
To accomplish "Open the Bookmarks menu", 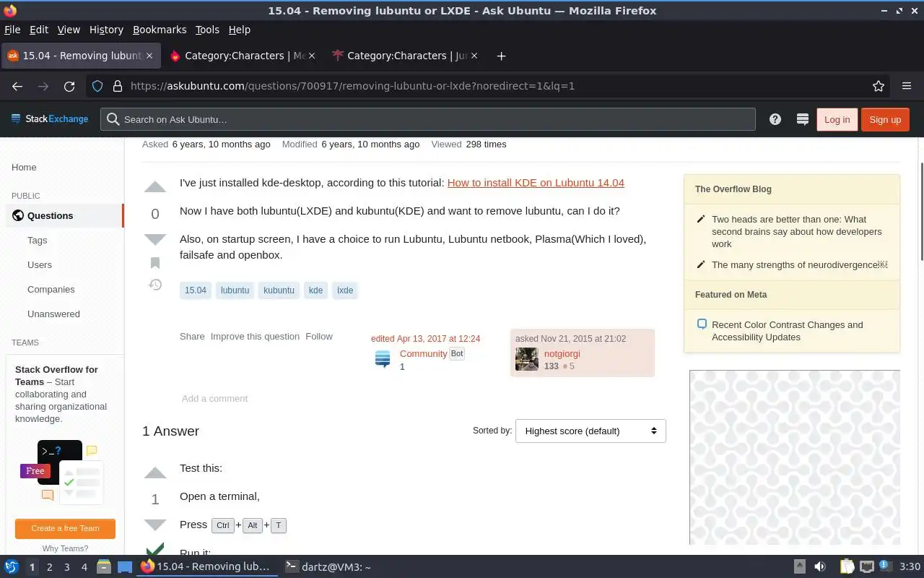I will 160,30.
